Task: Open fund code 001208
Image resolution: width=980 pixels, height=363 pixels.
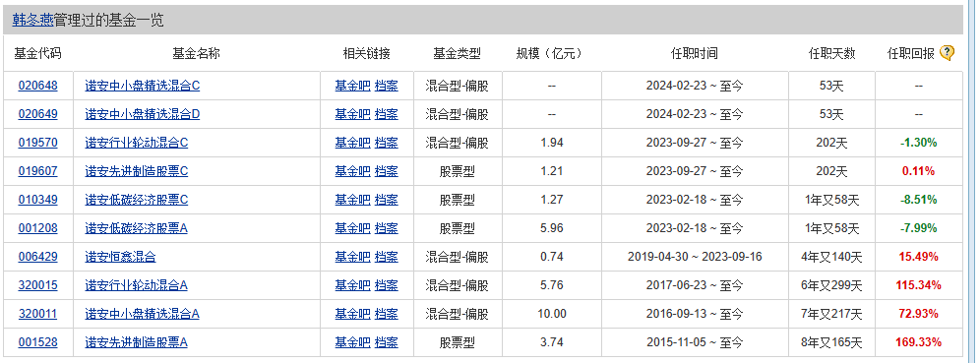Action: pyautogui.click(x=37, y=228)
